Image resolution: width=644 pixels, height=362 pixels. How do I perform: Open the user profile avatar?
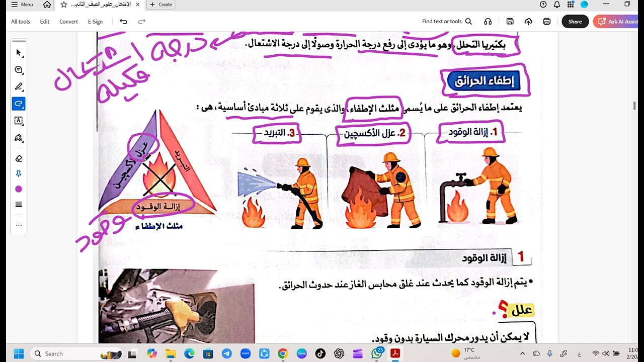(584, 5)
